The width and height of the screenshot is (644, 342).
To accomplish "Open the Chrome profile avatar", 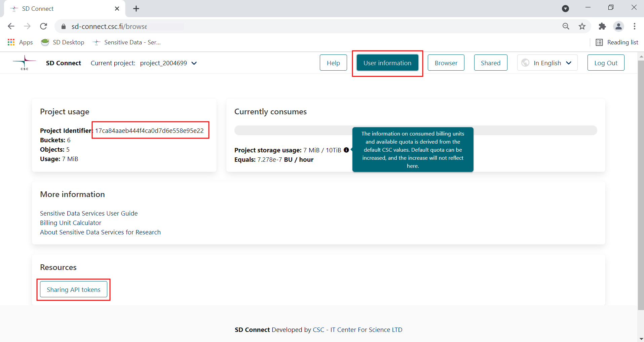I will point(618,26).
